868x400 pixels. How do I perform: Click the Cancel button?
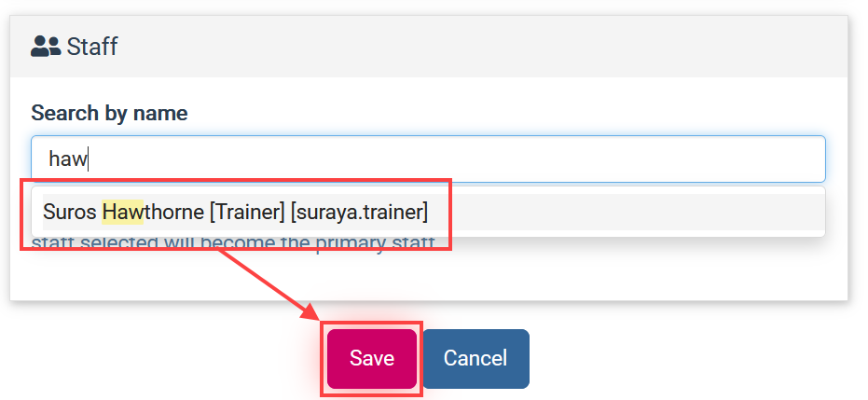click(475, 358)
